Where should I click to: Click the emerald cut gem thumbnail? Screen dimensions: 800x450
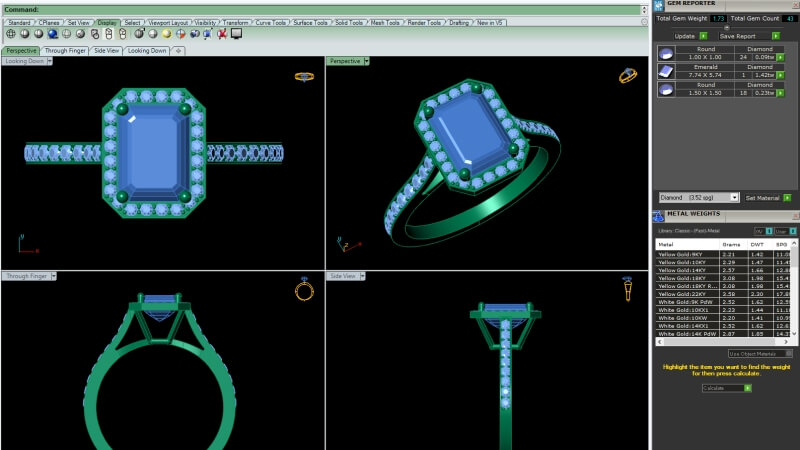point(666,71)
